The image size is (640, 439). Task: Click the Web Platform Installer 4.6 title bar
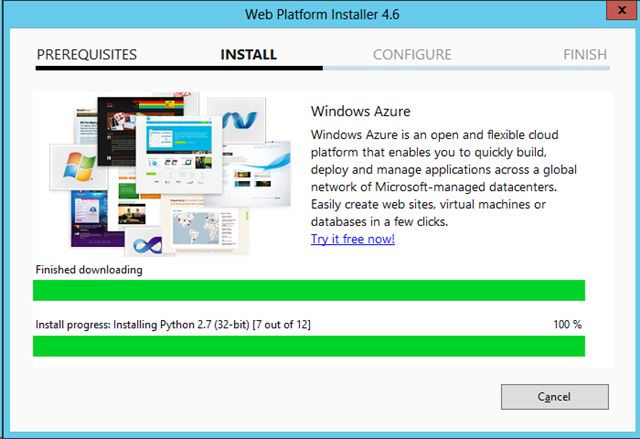(319, 14)
